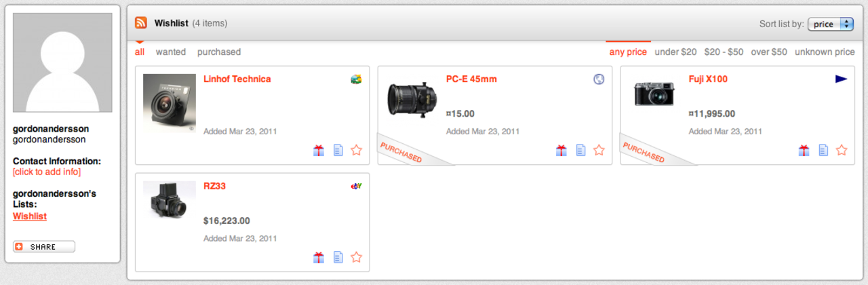Filter items by over $50
Screen dimensions: 868x285
(x=769, y=52)
